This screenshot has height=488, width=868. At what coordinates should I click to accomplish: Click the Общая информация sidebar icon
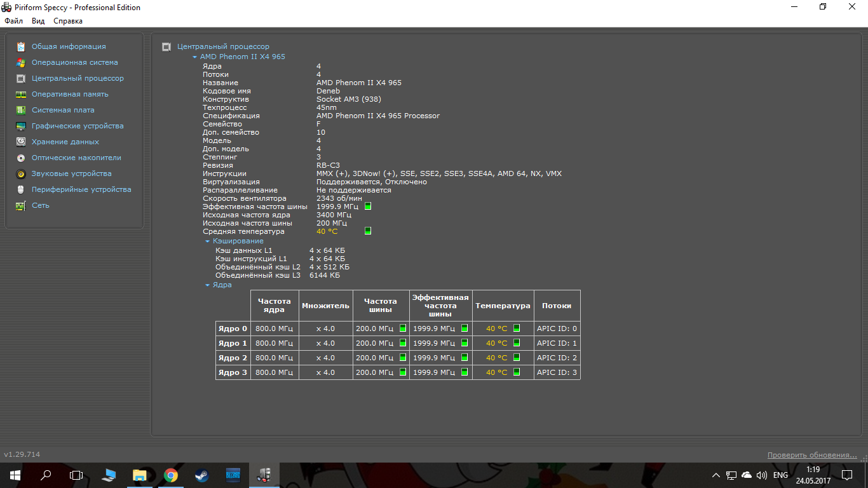tap(21, 46)
